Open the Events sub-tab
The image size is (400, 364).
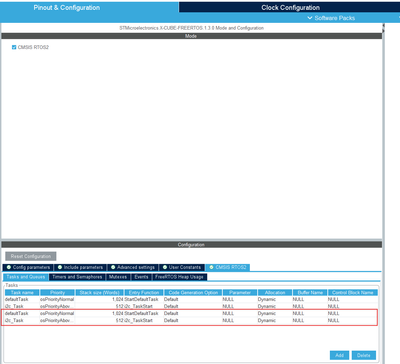point(141,277)
